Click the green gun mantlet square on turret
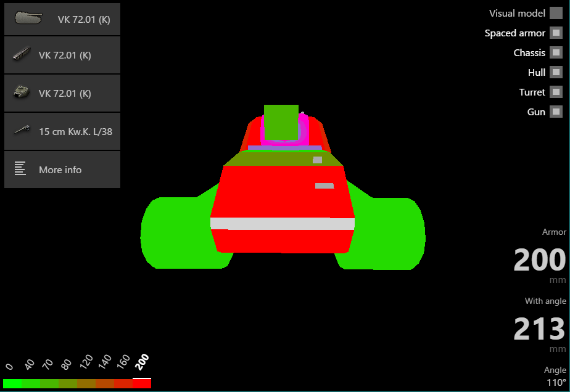The width and height of the screenshot is (570, 392). pyautogui.click(x=281, y=123)
